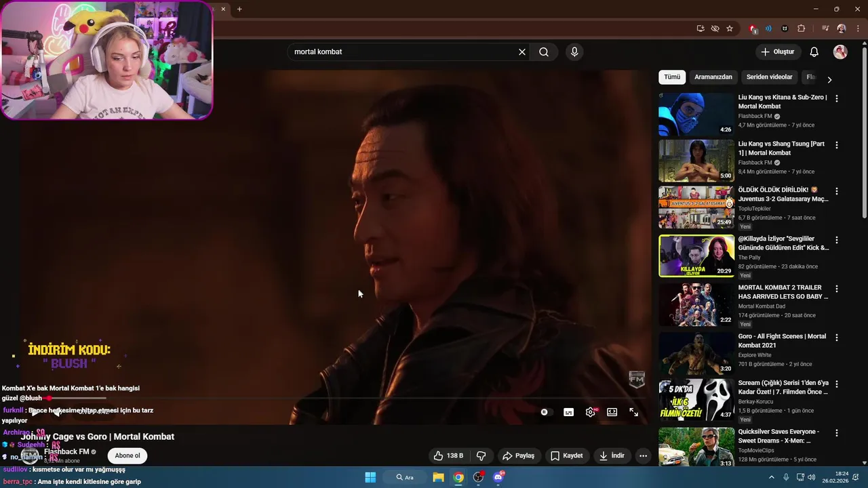This screenshot has height=488, width=868.
Task: Open Liu Kang vs Kitana & Sub-Zero thumbnail
Action: pos(696,115)
